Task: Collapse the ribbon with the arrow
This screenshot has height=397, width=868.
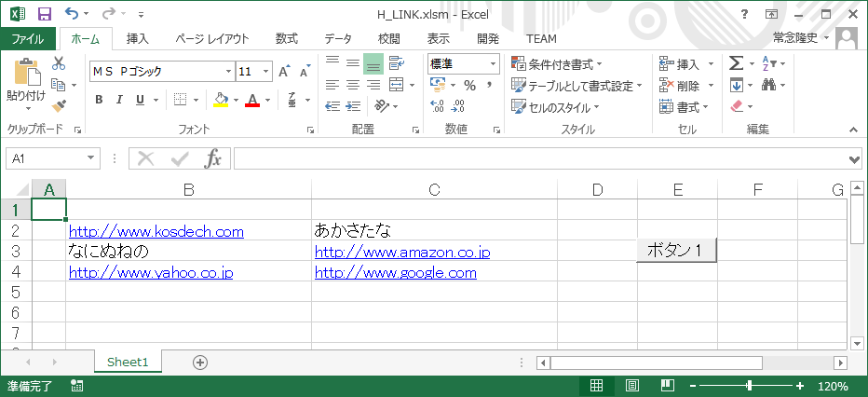Action: click(x=854, y=130)
